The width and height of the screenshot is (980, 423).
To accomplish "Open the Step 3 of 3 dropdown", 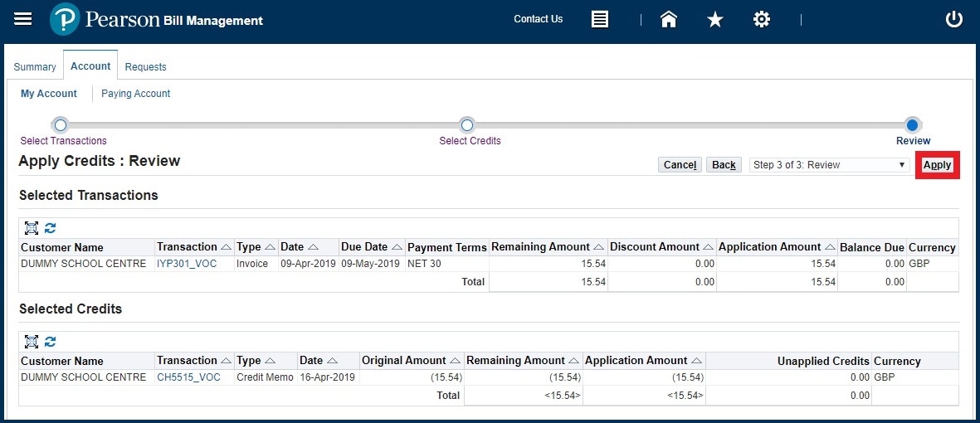I will [830, 165].
